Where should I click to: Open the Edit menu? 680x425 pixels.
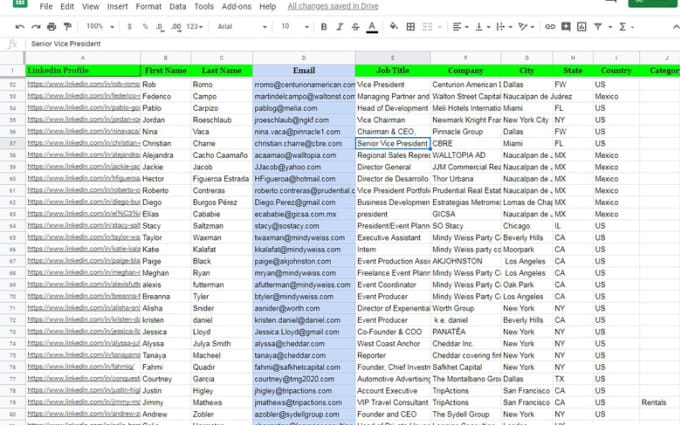pos(67,7)
